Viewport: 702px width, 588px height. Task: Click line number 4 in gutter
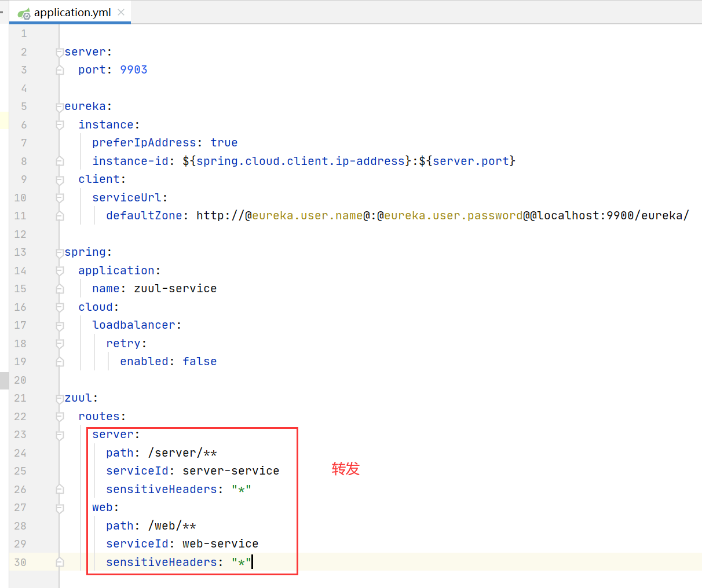click(x=24, y=89)
